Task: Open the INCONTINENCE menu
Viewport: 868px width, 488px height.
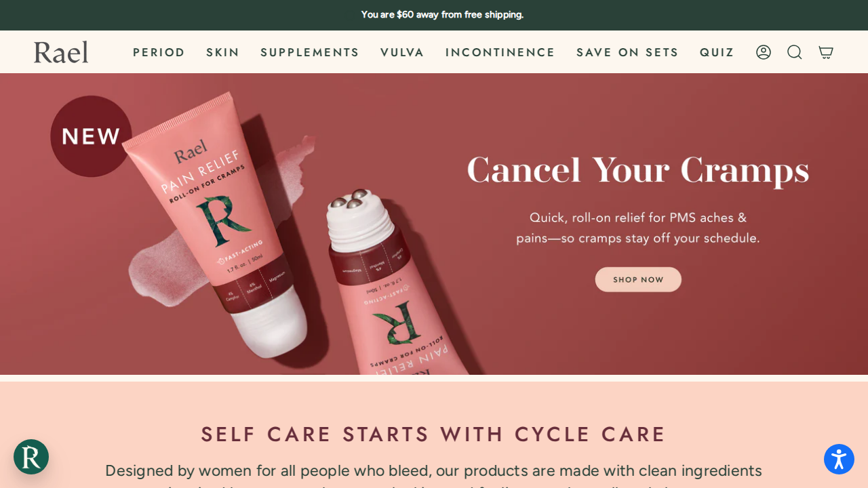Action: [500, 52]
